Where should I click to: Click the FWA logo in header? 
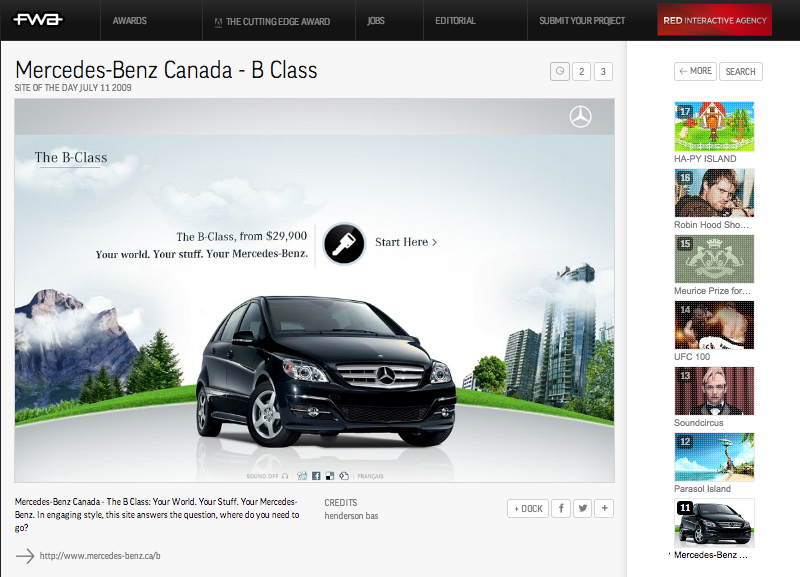point(39,20)
